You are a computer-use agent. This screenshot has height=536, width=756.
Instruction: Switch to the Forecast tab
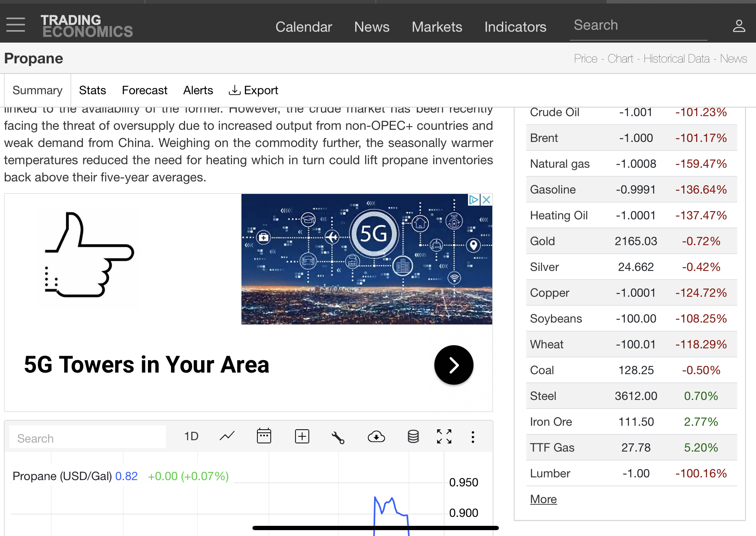[x=144, y=90]
